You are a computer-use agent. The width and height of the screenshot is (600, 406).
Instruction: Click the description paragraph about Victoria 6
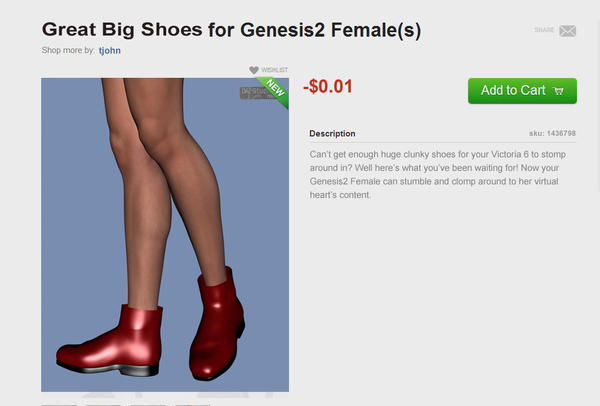pos(437,174)
